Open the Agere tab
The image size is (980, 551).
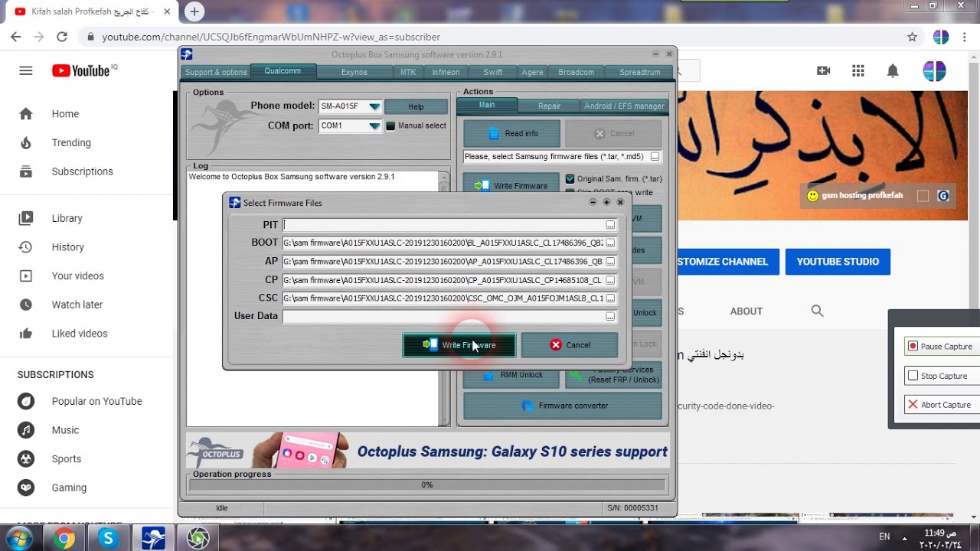(x=532, y=72)
